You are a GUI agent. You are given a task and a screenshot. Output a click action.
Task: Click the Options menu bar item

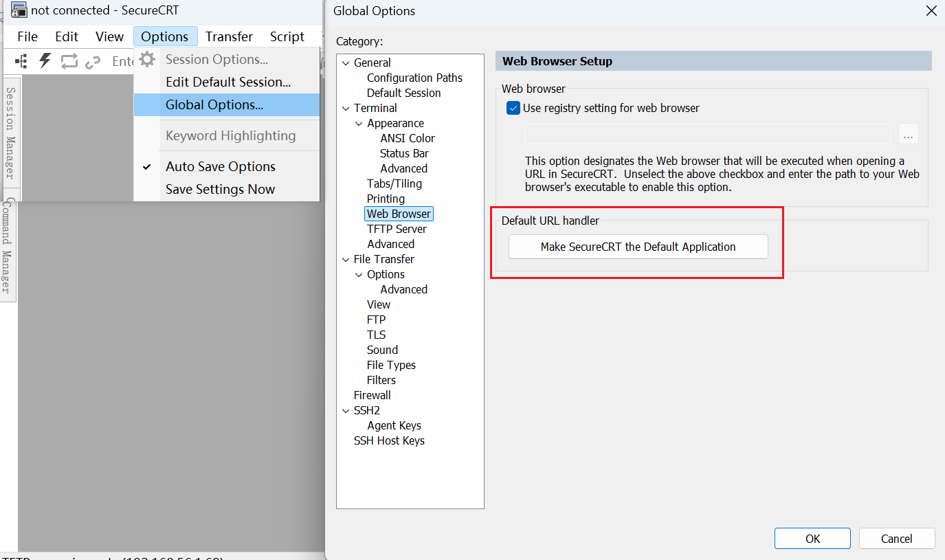click(x=165, y=36)
